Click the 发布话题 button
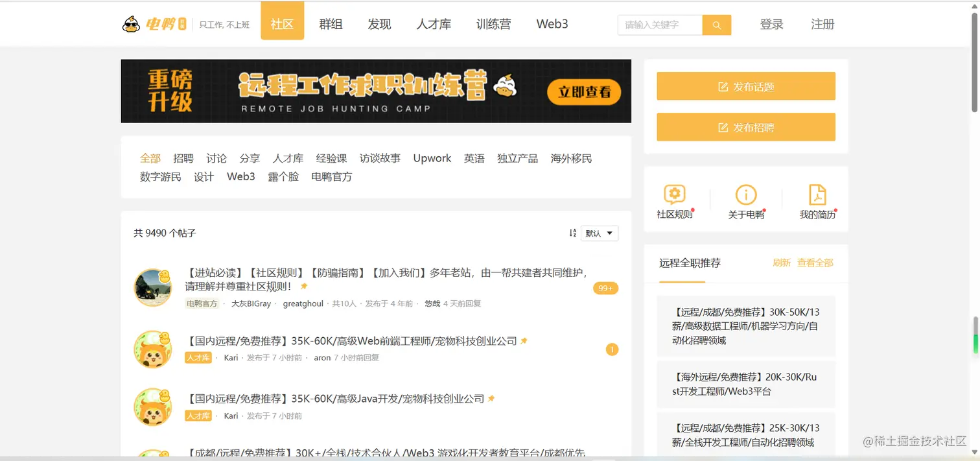 pyautogui.click(x=746, y=86)
